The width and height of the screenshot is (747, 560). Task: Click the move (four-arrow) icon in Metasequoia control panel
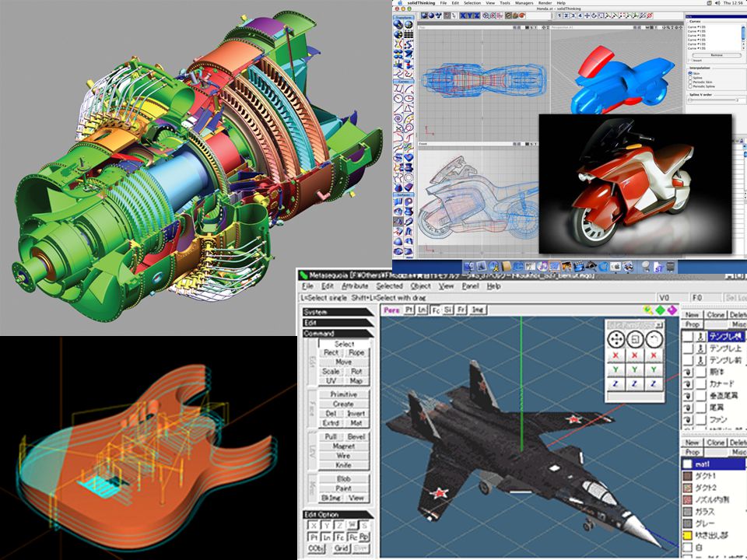[x=616, y=339]
